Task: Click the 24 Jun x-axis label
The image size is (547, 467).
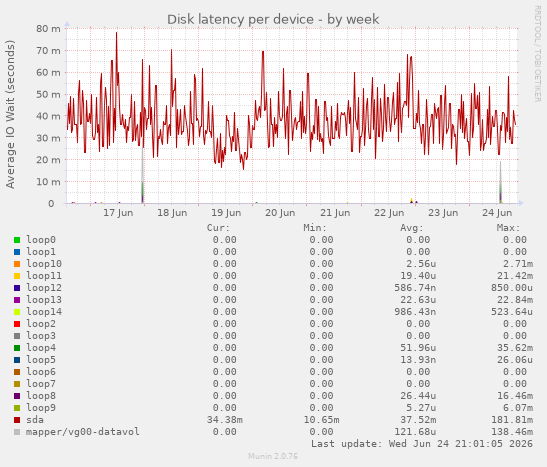Action: [x=497, y=213]
